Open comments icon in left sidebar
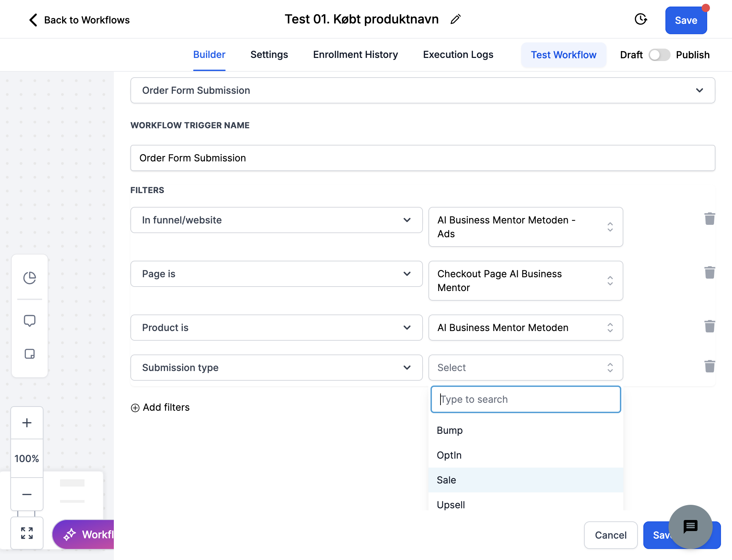 (30, 321)
